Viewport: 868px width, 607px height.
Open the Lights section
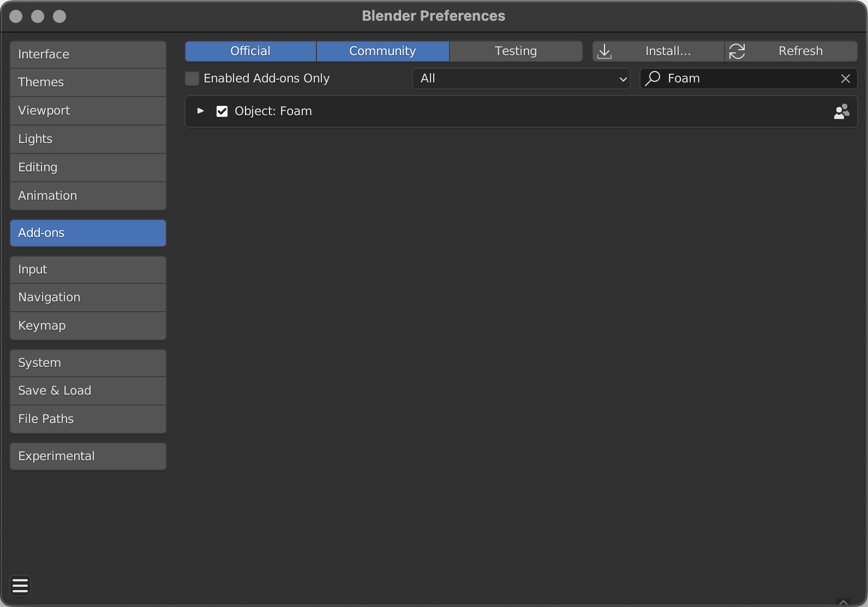tap(88, 139)
